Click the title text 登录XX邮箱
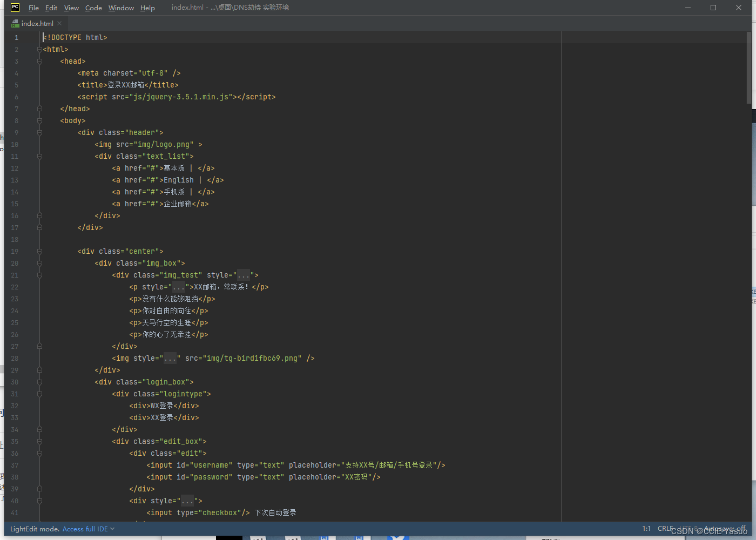The height and width of the screenshot is (540, 756). (126, 85)
